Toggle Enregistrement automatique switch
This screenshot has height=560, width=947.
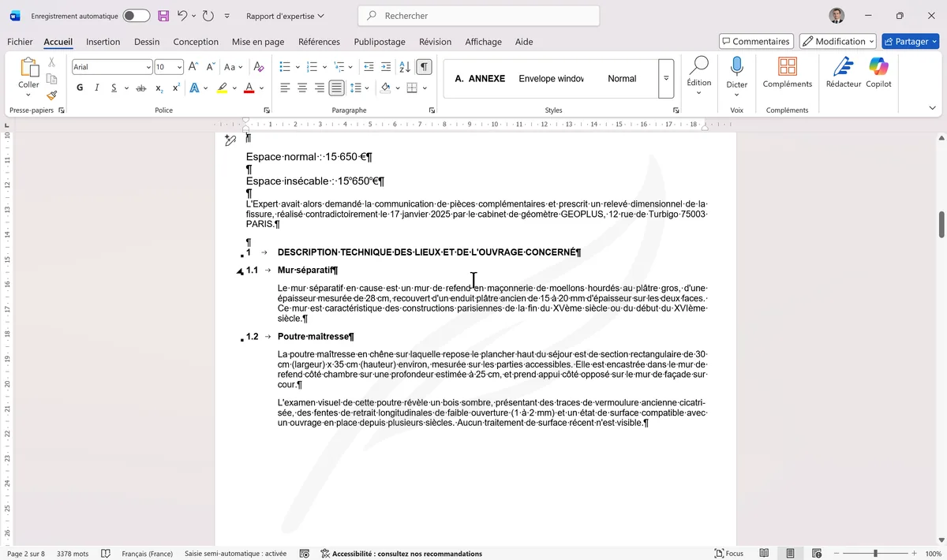134,15
